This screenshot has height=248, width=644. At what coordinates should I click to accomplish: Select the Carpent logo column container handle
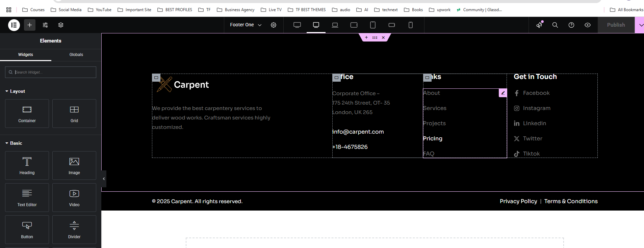[156, 78]
